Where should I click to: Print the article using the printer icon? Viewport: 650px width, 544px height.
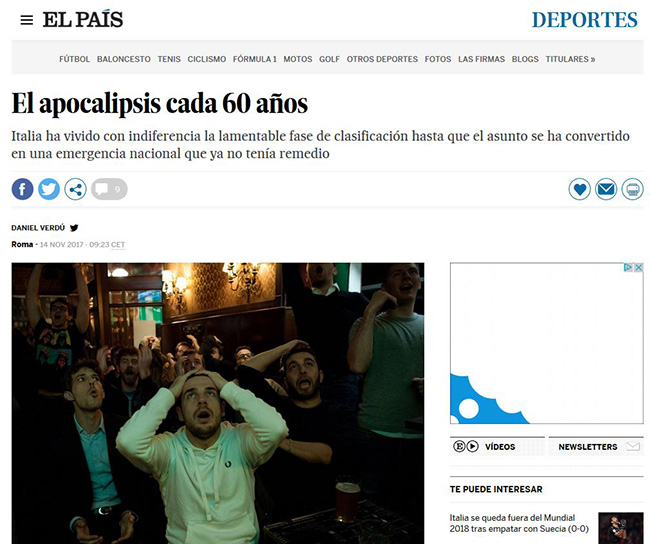pyautogui.click(x=632, y=189)
